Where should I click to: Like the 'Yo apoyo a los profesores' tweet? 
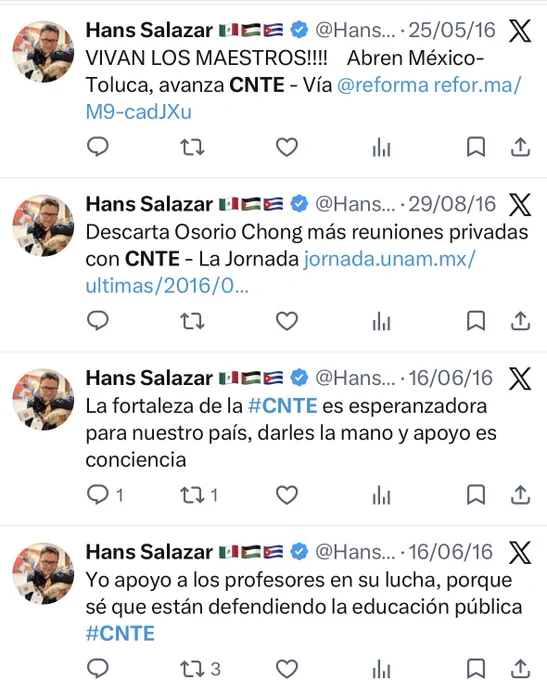(x=287, y=668)
